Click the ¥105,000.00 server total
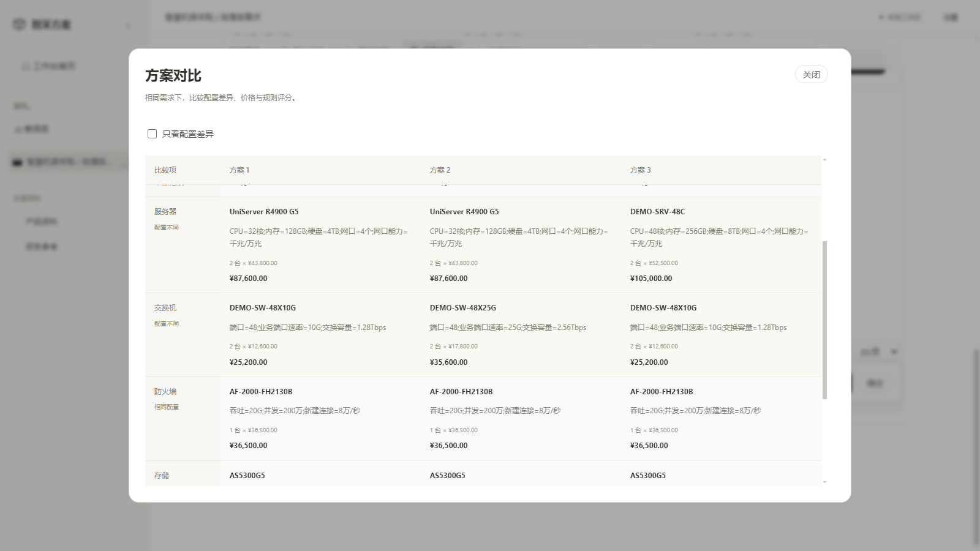The height and width of the screenshot is (551, 980). point(650,279)
